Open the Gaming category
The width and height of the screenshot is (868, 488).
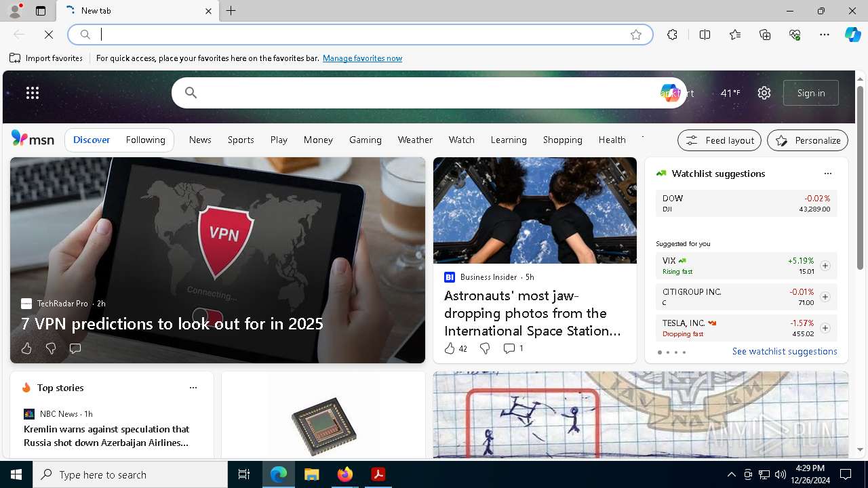tap(366, 140)
